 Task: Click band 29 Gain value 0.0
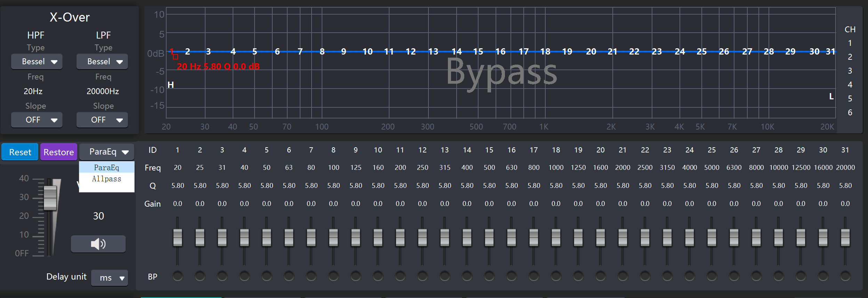[801, 204]
